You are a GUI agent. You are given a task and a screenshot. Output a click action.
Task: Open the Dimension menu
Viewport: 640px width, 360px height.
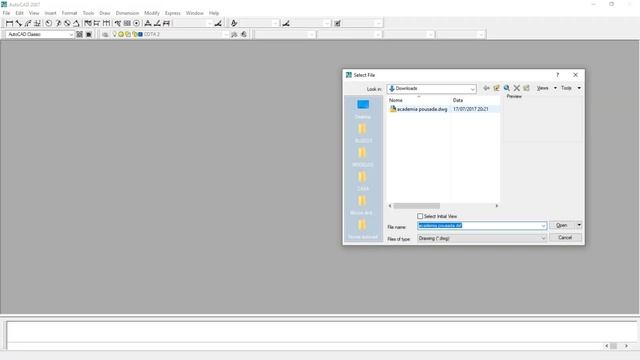[x=127, y=13]
